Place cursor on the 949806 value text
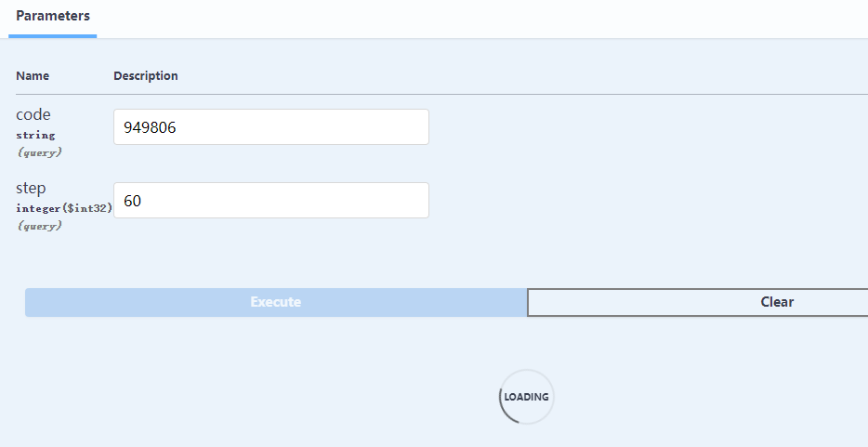Screen dimensions: 868x447 pyautogui.click(x=150, y=128)
